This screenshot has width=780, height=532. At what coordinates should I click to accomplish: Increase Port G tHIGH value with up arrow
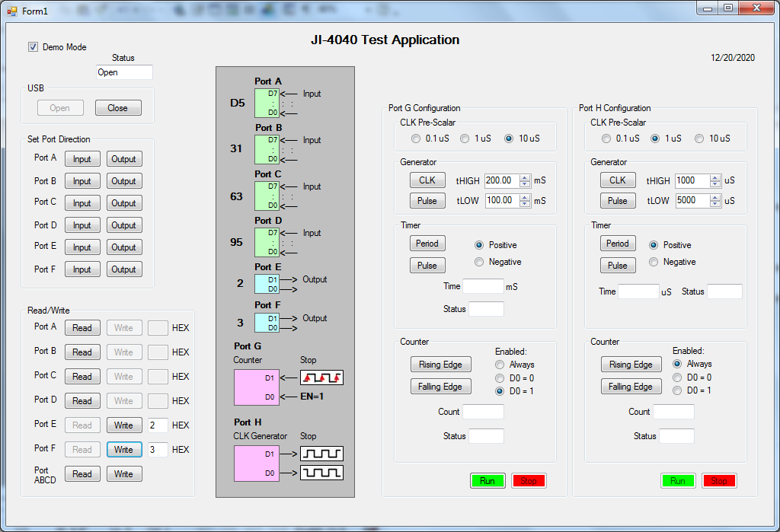[x=525, y=177]
